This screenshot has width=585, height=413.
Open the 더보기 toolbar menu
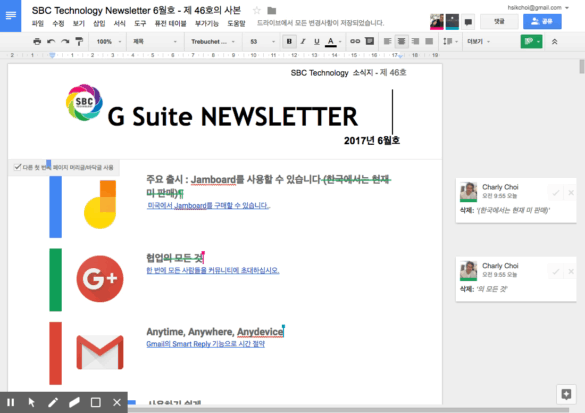[479, 41]
